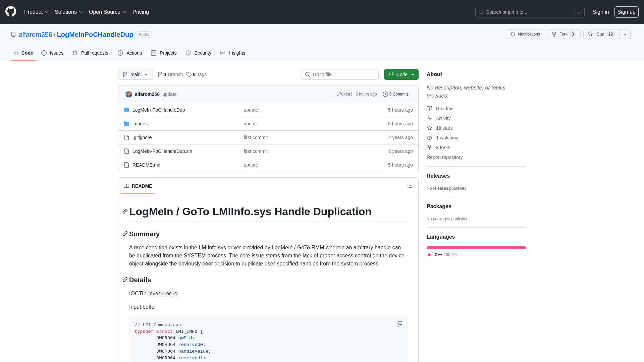Click the alfarom256 avatar in commit row

click(x=129, y=94)
